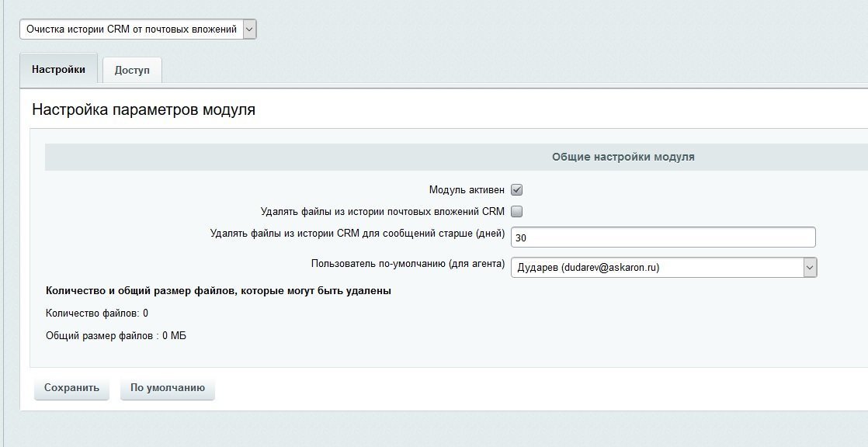Reset settings with 'По умолчанию' button
The height and width of the screenshot is (447, 868).
tap(168, 388)
